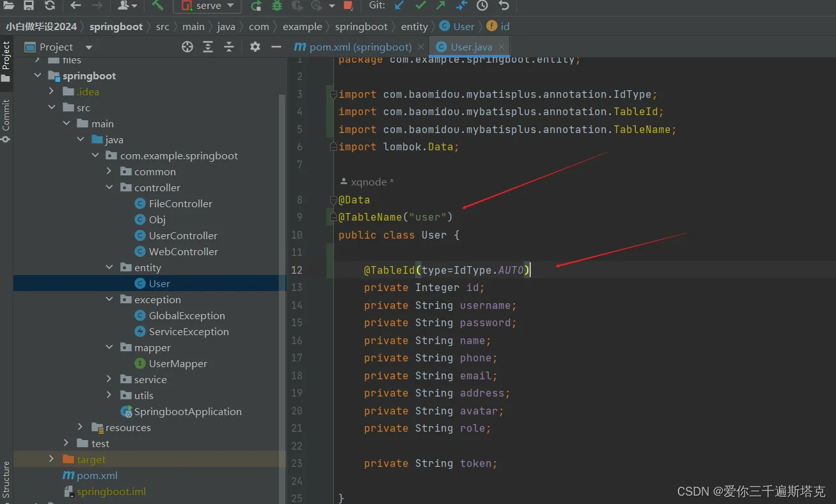Open the Project view mode dropdown
Viewport: 836px width, 504px height.
click(x=89, y=47)
